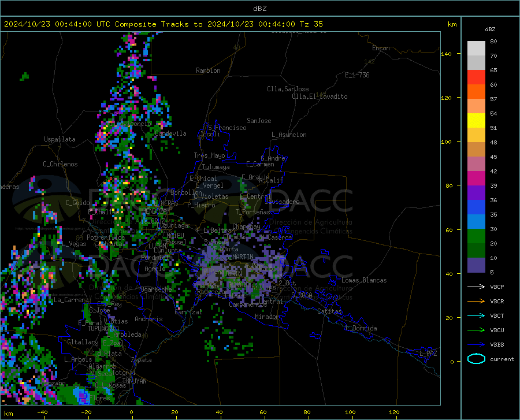This screenshot has width=520, height=420.
Task: Click the C_Chilenos map label
Action: tap(60, 164)
